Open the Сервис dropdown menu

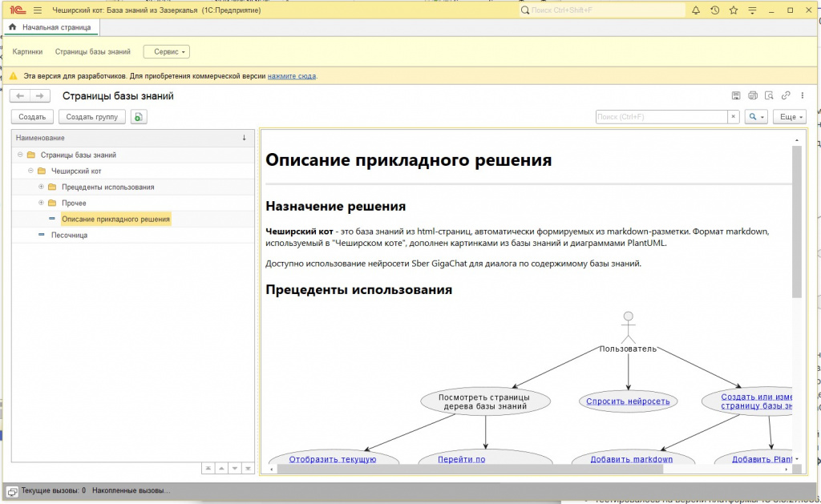click(x=167, y=52)
